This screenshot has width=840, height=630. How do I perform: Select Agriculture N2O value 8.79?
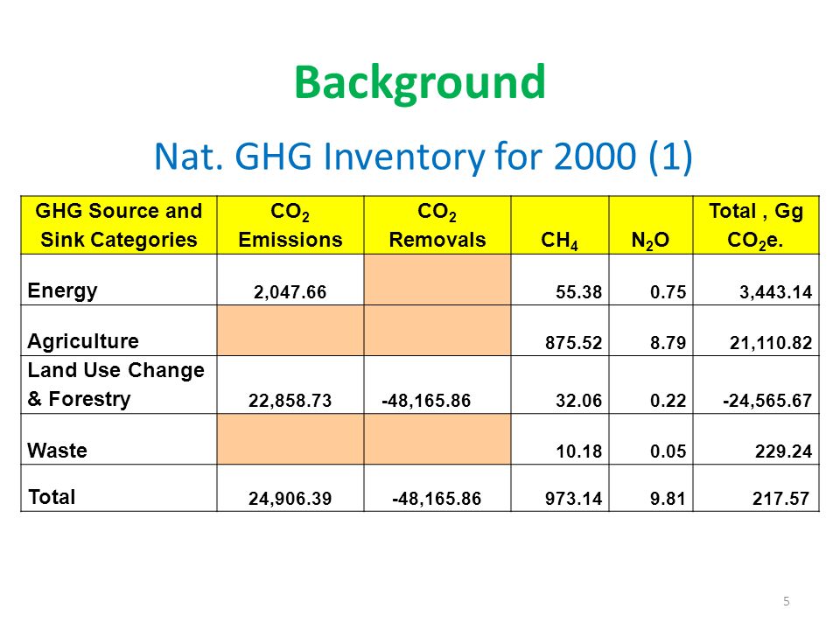(x=668, y=343)
